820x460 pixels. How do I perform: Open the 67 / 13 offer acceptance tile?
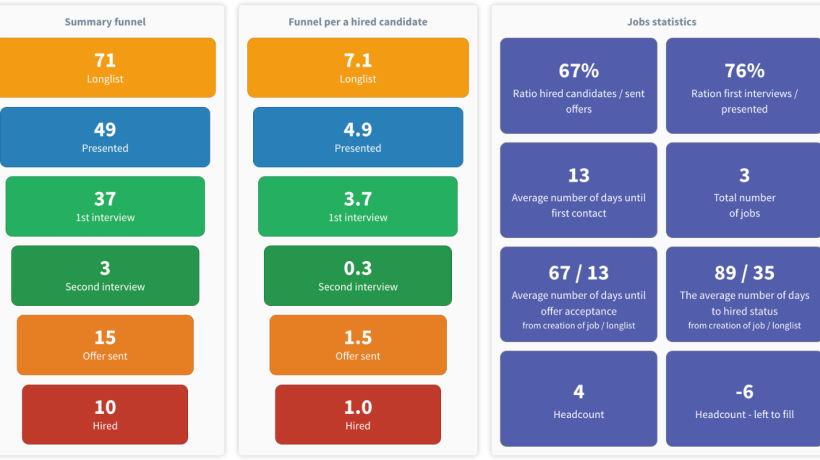click(578, 294)
